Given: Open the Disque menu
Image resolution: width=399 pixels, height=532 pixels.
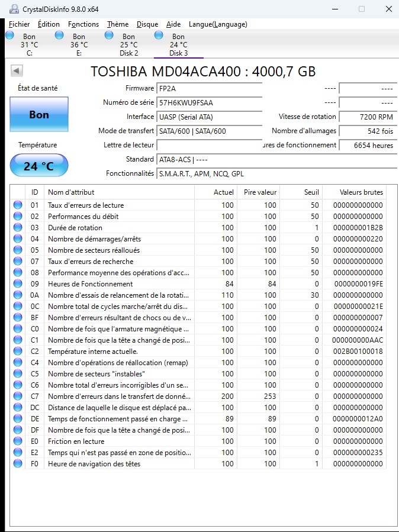Looking at the screenshot, I should coord(147,24).
